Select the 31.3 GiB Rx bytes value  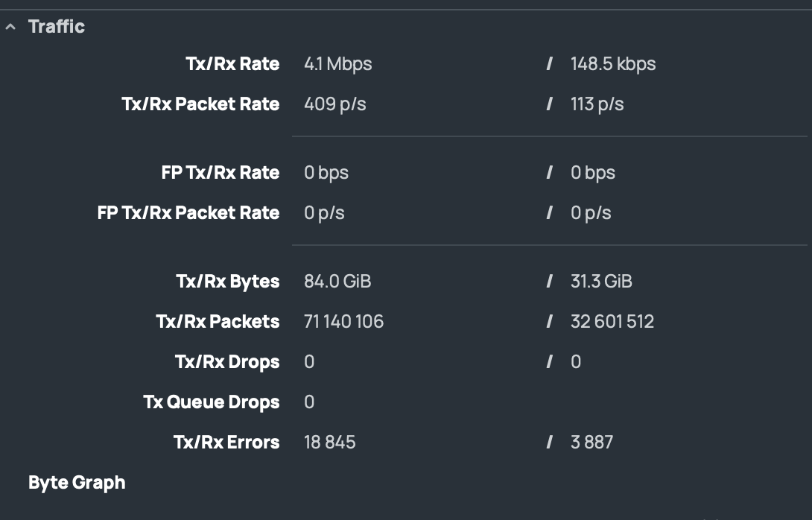click(x=601, y=282)
